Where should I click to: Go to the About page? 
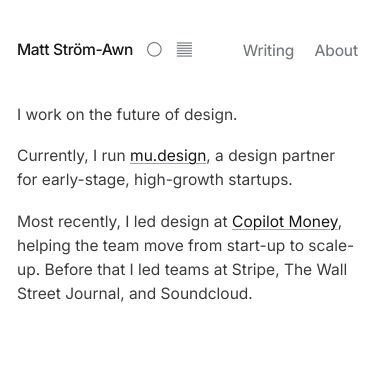click(336, 50)
